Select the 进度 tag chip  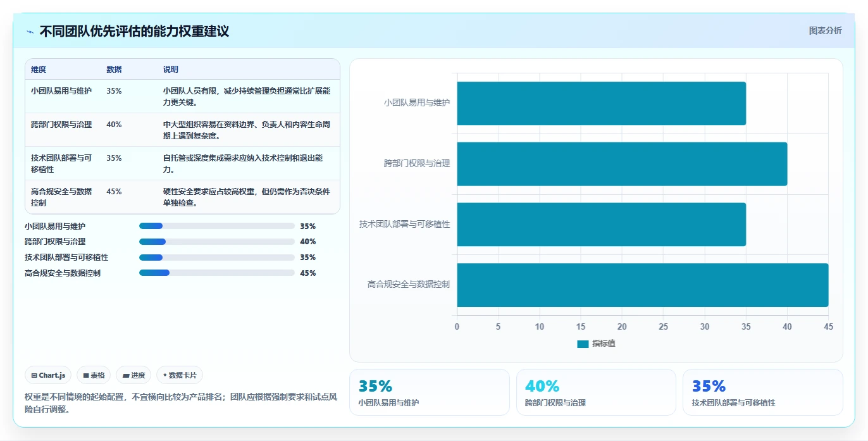coord(133,375)
